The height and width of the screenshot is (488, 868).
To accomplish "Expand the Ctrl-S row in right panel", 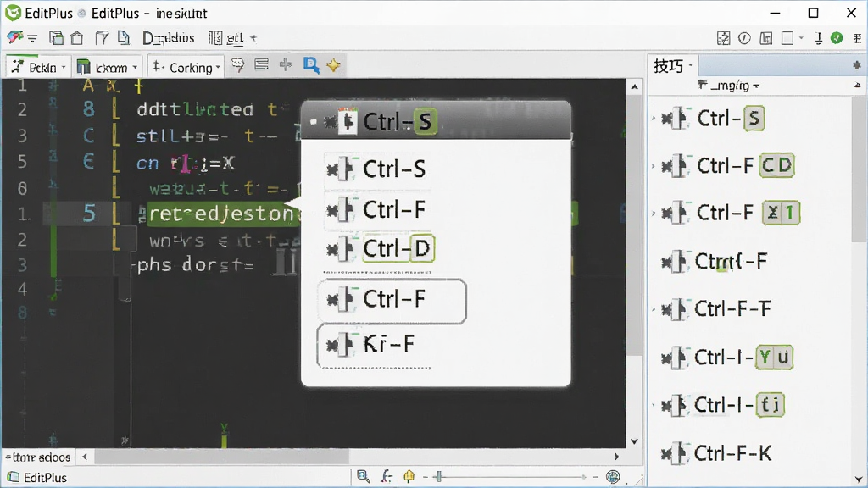I will point(654,119).
